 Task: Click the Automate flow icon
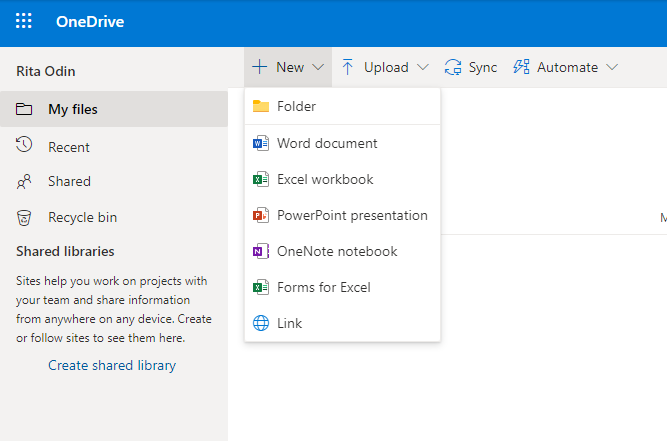click(522, 67)
